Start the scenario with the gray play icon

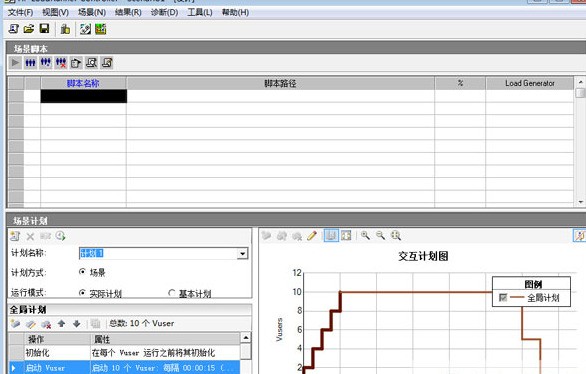pyautogui.click(x=15, y=62)
